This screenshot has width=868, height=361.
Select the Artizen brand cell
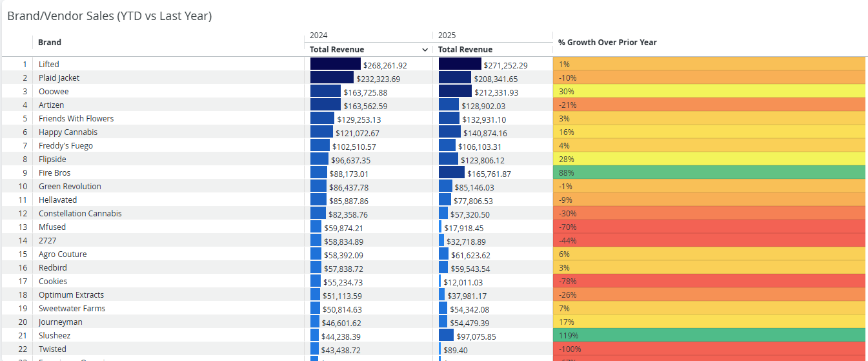(168, 105)
